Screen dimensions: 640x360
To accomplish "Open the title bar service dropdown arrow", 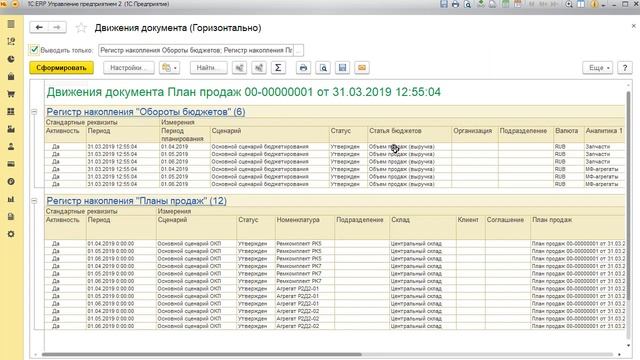I will 603,4.
